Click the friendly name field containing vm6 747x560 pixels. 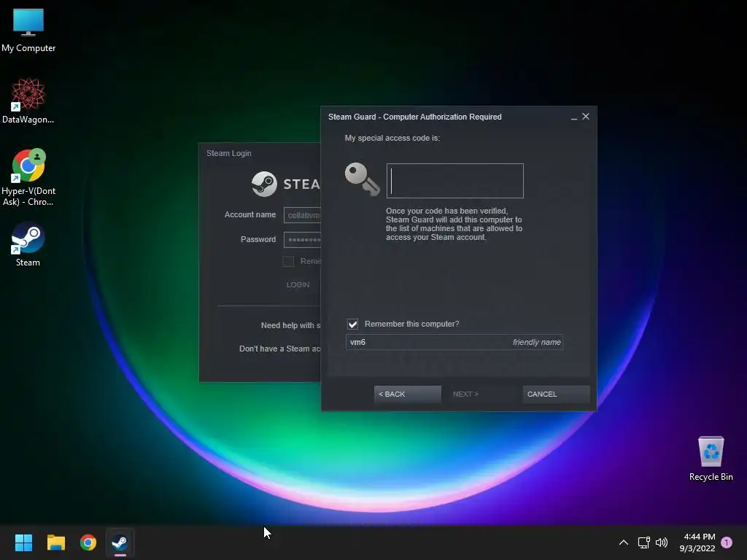(454, 342)
